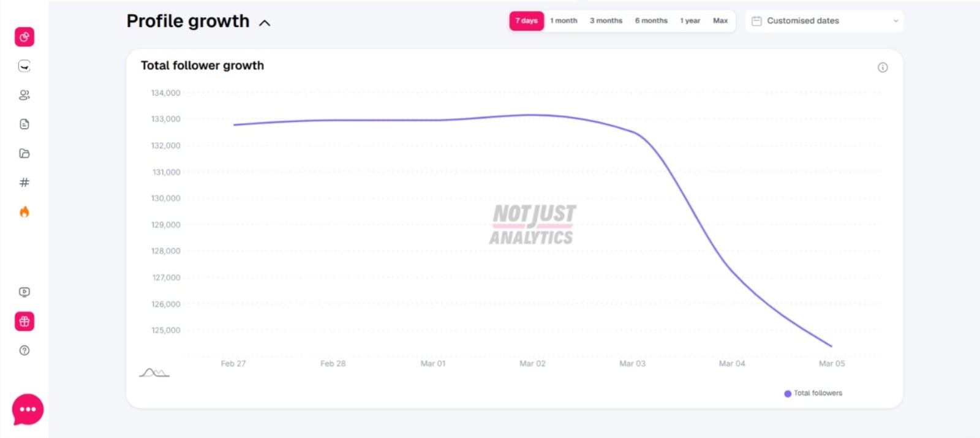
Task: Open the document report sidebar icon
Action: [24, 124]
